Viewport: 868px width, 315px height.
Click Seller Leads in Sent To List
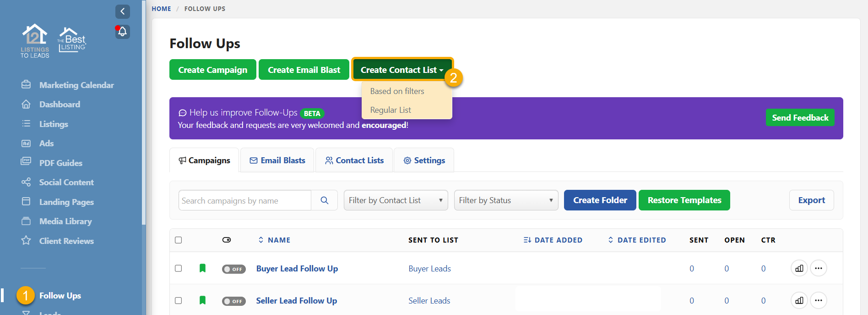pos(429,301)
